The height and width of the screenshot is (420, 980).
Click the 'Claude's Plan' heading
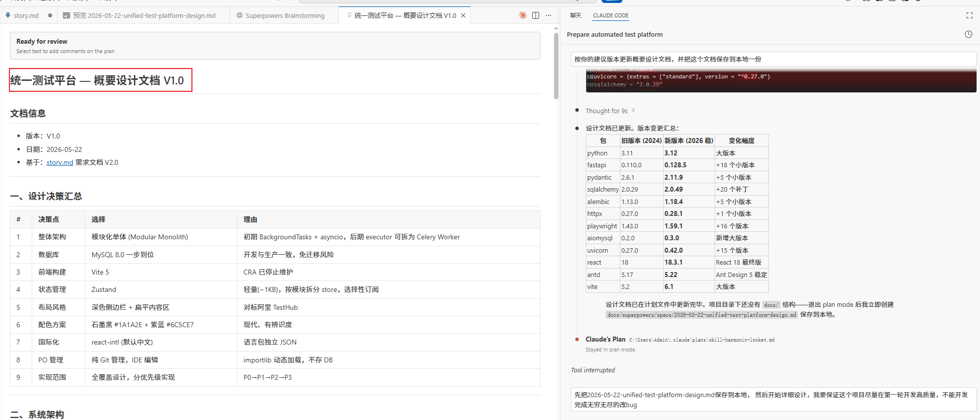605,339
